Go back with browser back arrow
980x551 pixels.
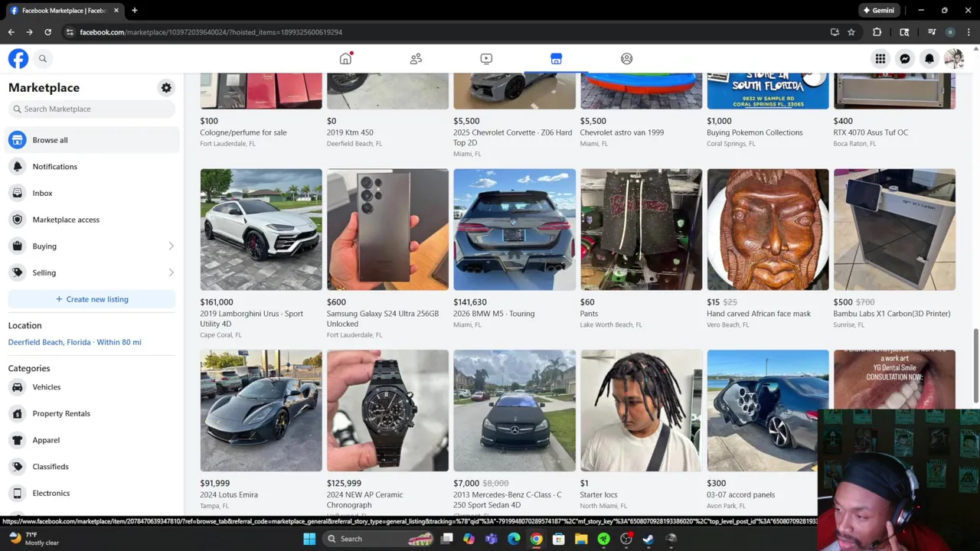[x=11, y=32]
